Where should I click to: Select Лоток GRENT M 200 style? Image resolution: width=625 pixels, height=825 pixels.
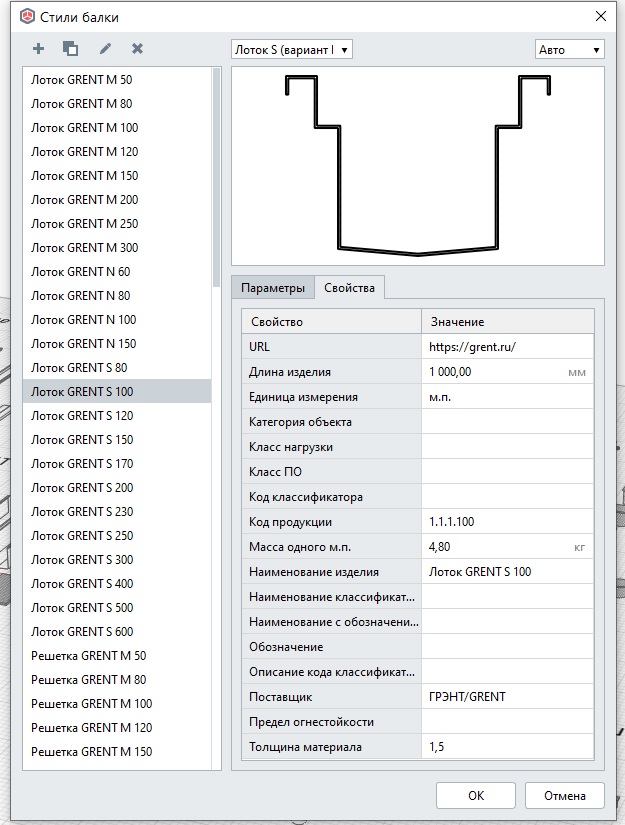[117, 200]
